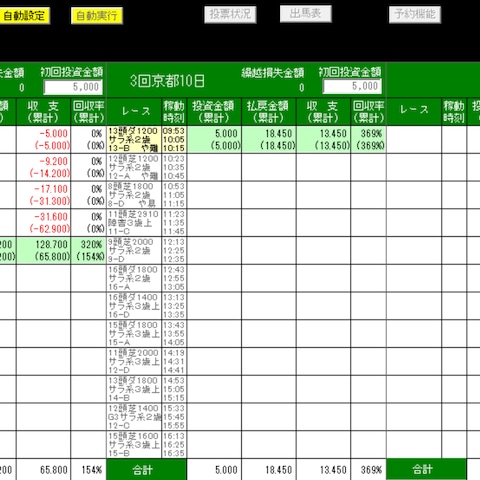
Task: Select the 3回京都10日 header title
Action: pyautogui.click(x=167, y=81)
